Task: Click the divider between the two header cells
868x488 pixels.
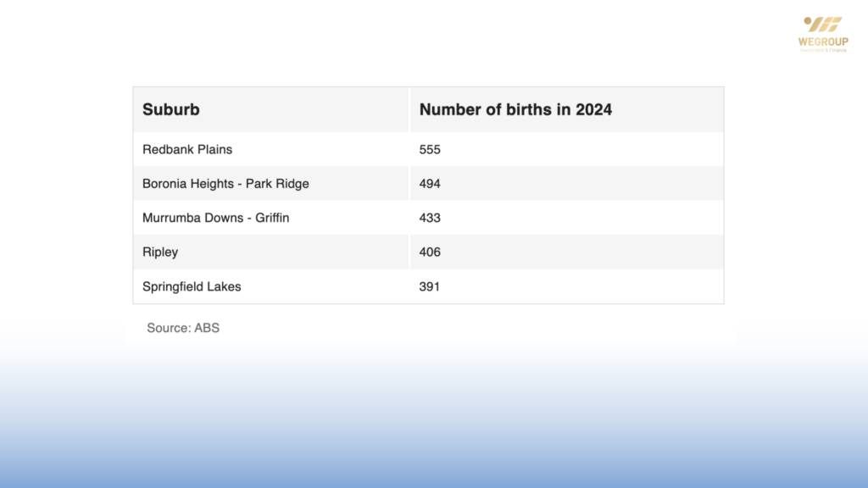Action: pyautogui.click(x=409, y=109)
